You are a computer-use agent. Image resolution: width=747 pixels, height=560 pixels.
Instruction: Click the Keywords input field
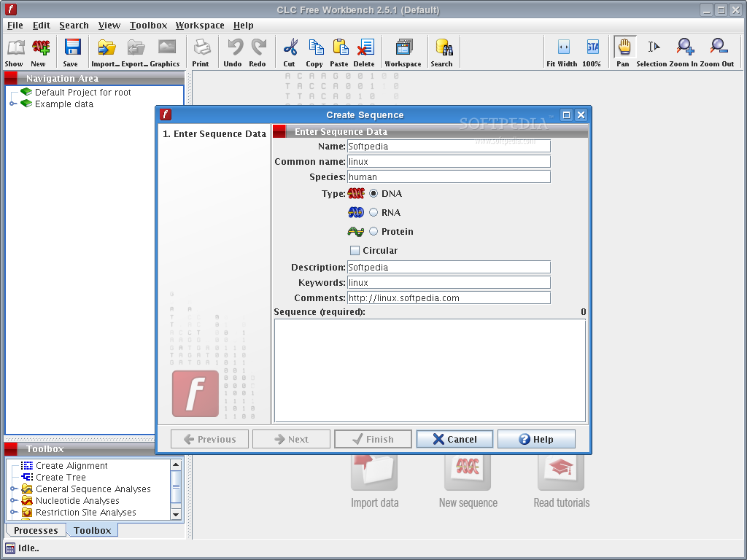click(449, 282)
